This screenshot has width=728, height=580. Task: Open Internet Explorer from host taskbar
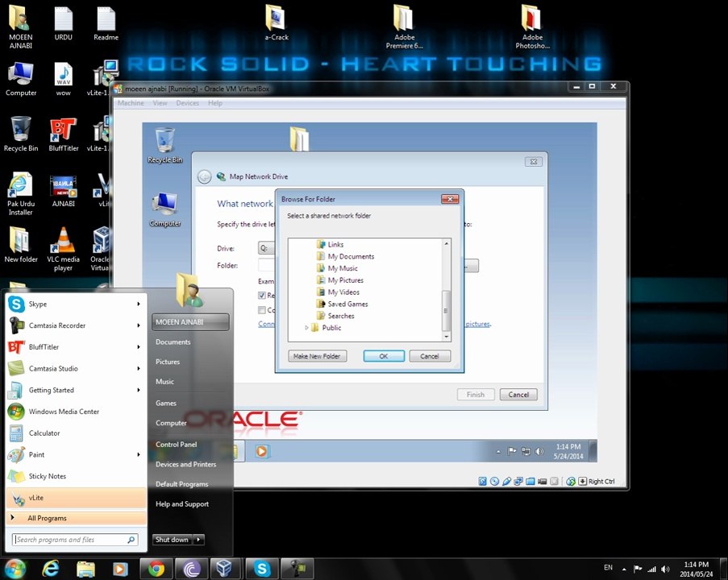(51, 569)
